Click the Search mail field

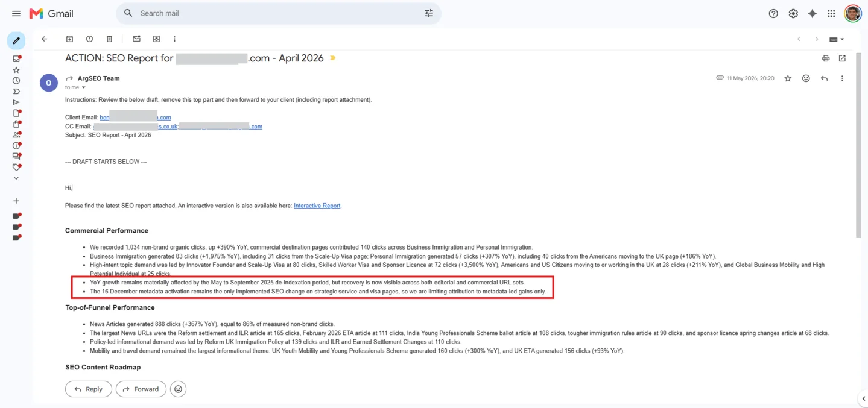tap(278, 13)
